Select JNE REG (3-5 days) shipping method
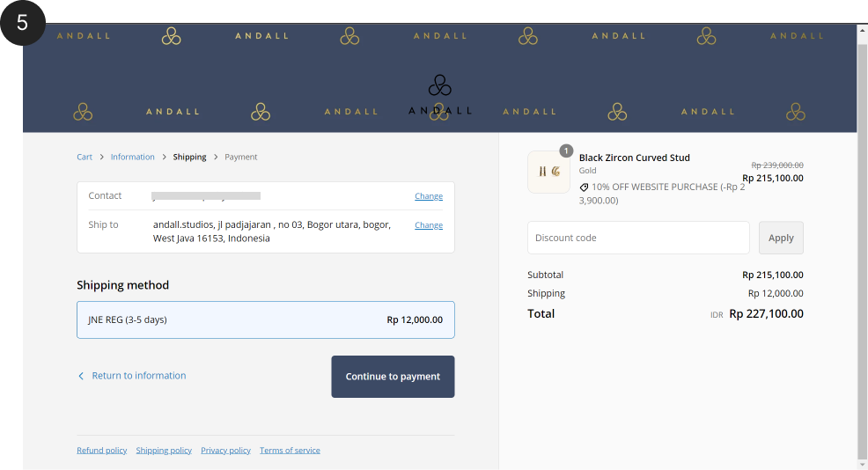 tap(265, 319)
